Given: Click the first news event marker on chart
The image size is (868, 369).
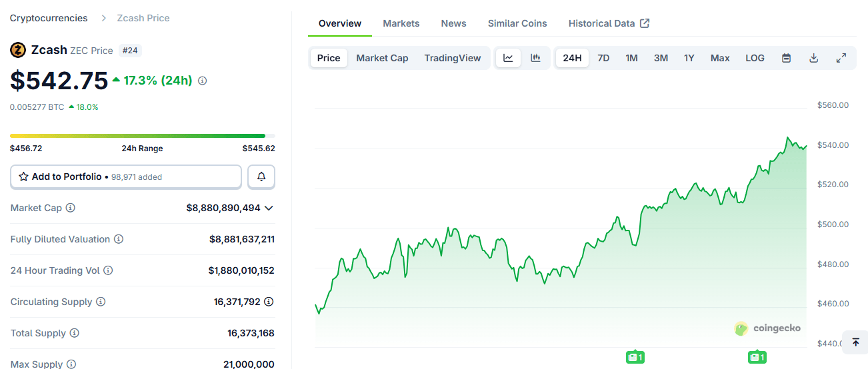Looking at the screenshot, I should point(635,357).
